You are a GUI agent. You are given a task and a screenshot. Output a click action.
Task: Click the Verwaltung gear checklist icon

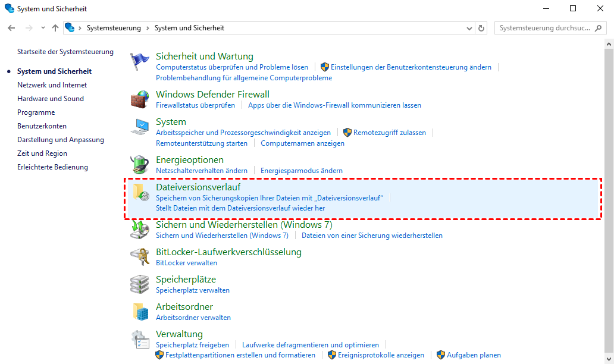pos(140,339)
